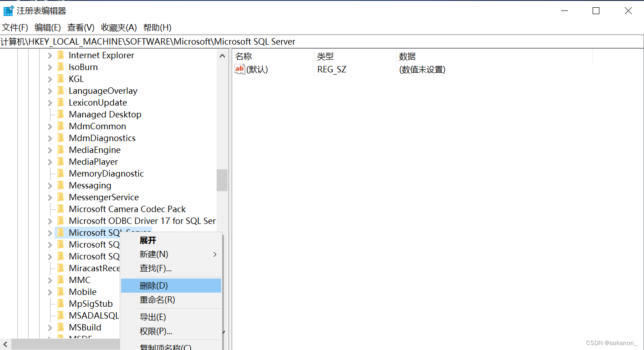The width and height of the screenshot is (644, 350).
Task: Click the folder icon next to MemoryDiagnostic
Action: tap(61, 173)
